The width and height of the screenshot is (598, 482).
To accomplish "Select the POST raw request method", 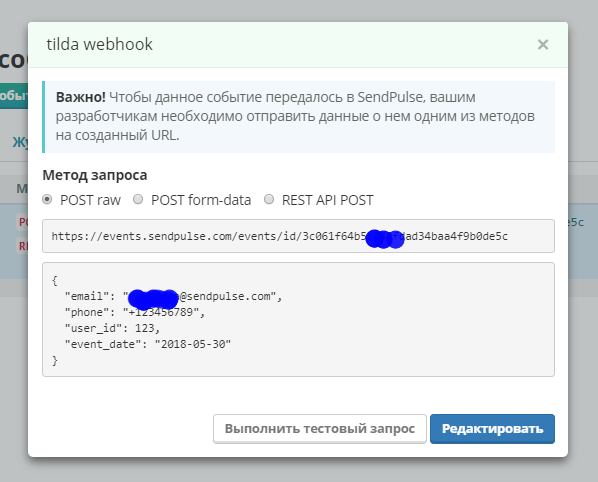I will click(47, 199).
